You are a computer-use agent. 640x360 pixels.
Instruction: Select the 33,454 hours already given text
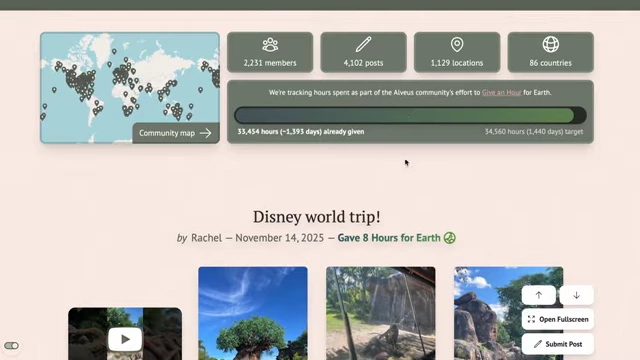pyautogui.click(x=301, y=131)
